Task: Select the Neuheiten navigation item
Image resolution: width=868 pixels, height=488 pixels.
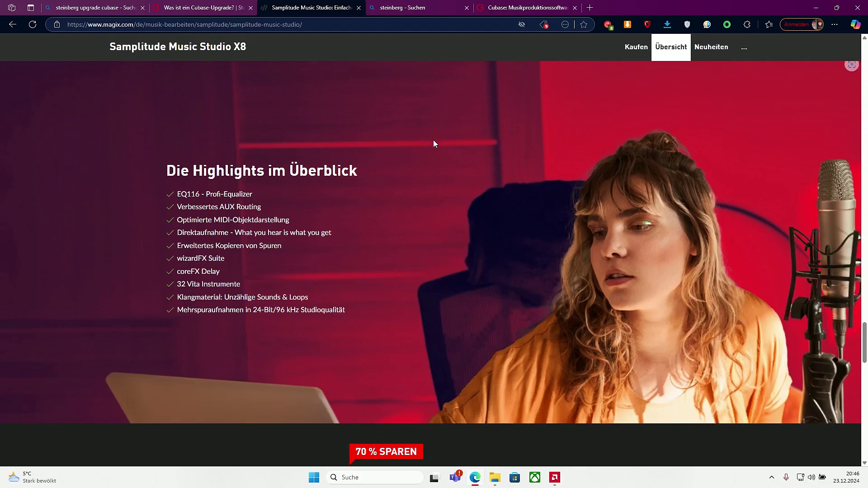Action: coord(711,47)
